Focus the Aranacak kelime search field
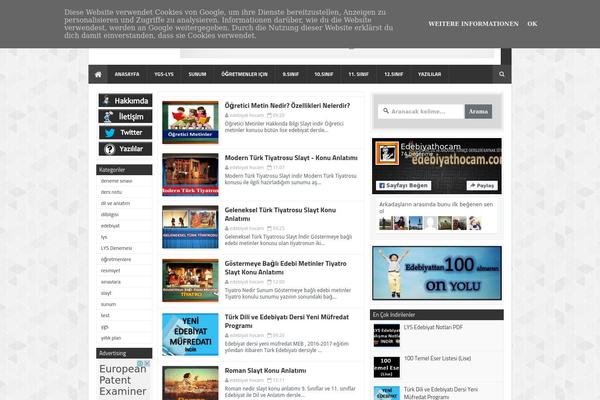Viewport: 600px width, 400px height. click(x=422, y=111)
